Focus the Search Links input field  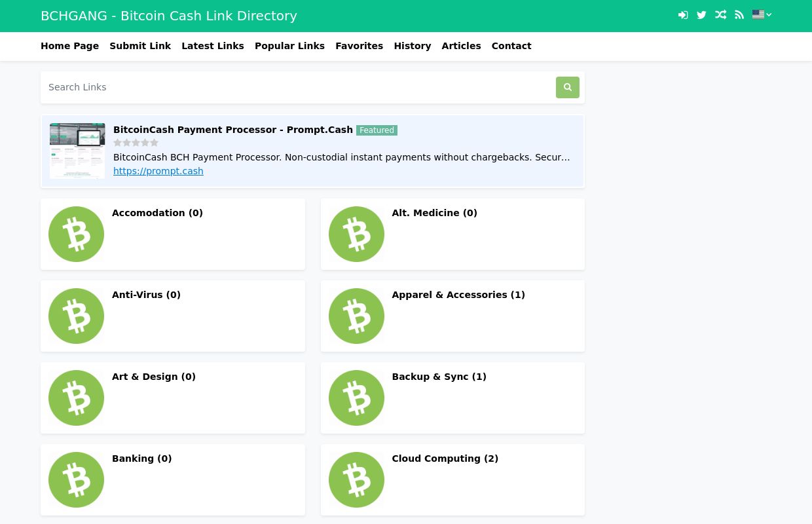point(298,87)
